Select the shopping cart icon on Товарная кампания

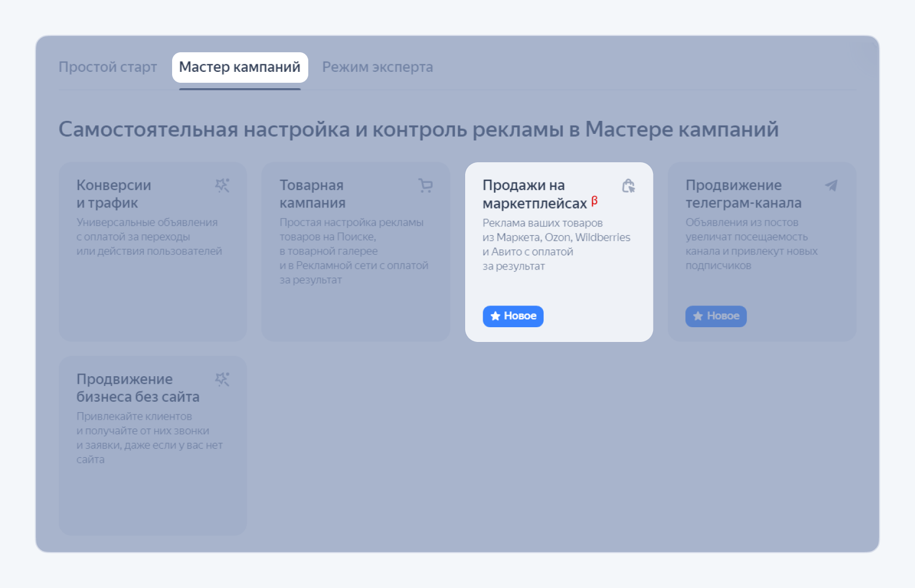(x=425, y=186)
